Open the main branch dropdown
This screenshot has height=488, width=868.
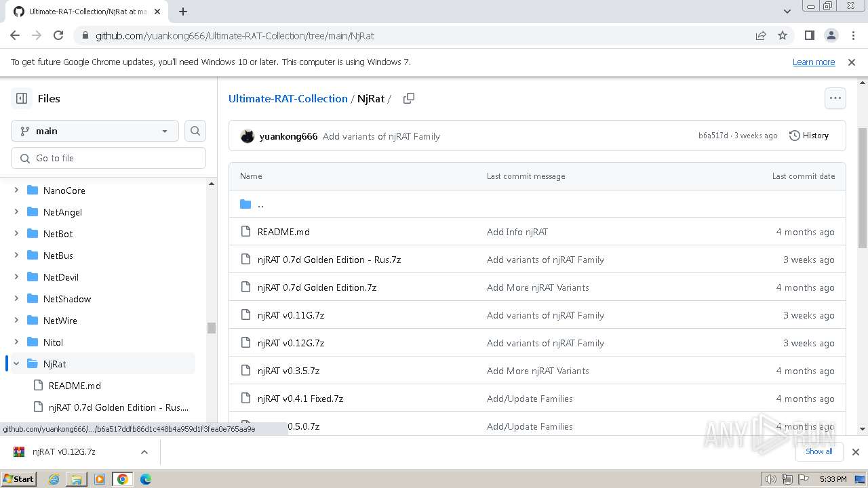coord(95,131)
